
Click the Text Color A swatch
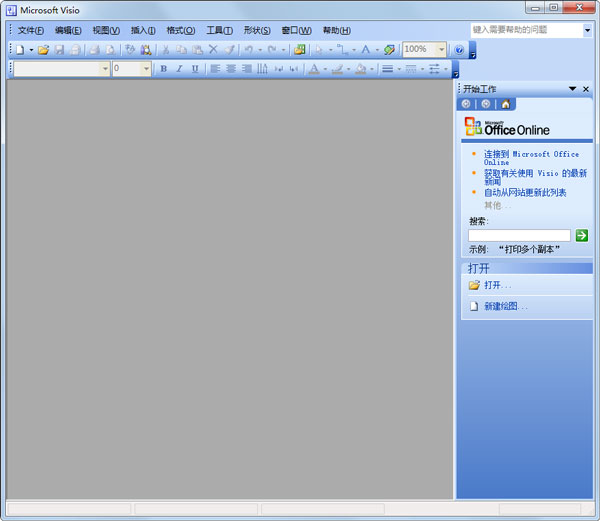314,69
